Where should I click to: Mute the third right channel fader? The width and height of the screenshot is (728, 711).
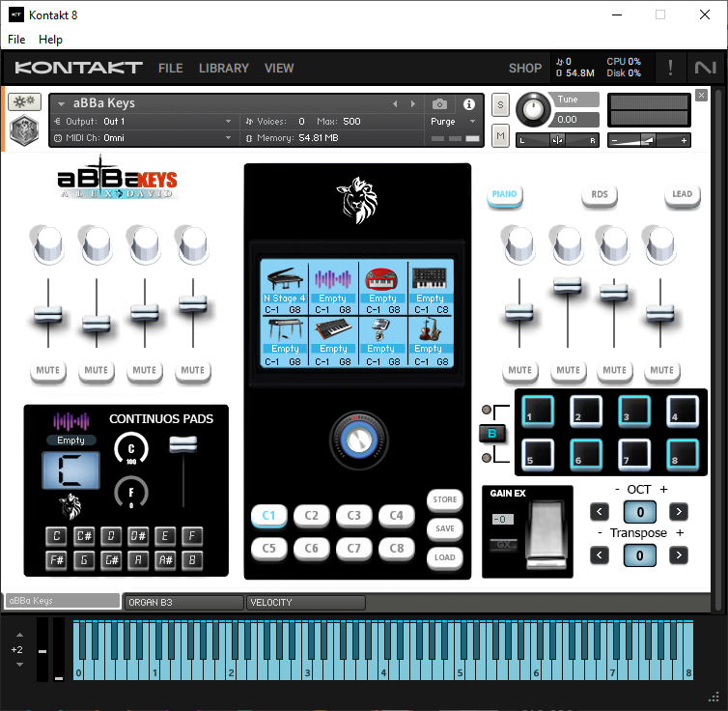[614, 371]
